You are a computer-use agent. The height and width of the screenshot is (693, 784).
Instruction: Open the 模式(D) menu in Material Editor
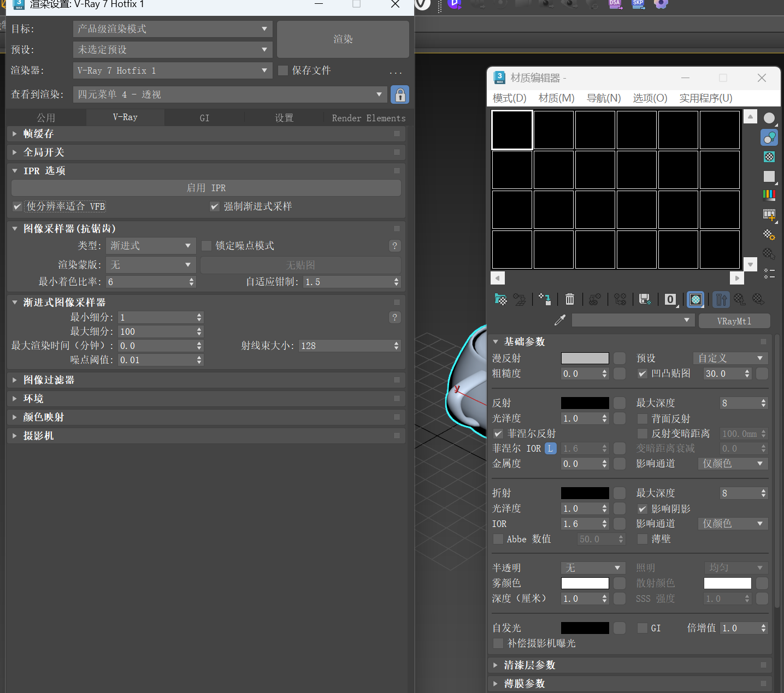509,98
